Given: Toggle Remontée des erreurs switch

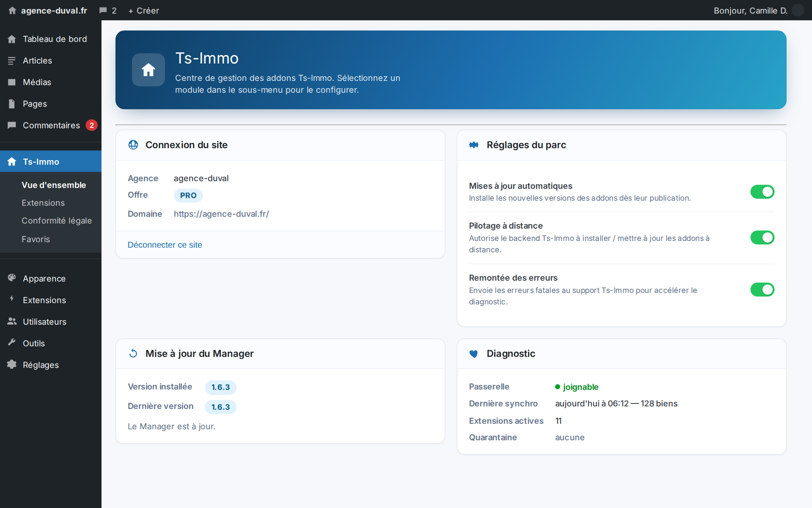Looking at the screenshot, I should [x=762, y=290].
